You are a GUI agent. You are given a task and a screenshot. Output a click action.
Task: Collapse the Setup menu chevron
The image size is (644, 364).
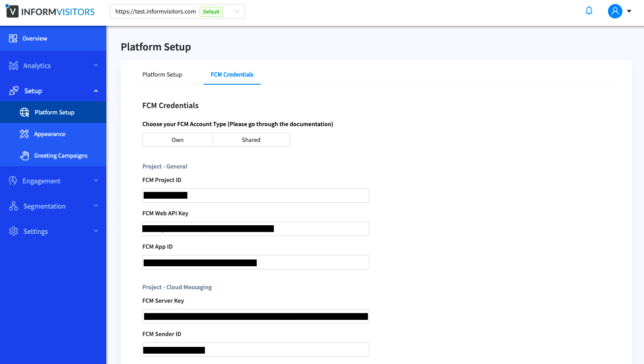(96, 91)
